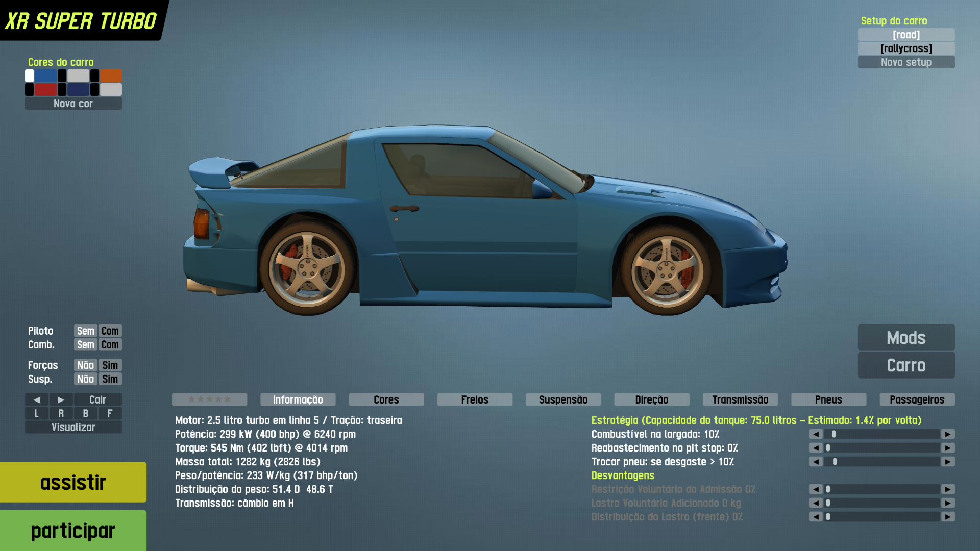Rotate car view right with right arrow
The width and height of the screenshot is (980, 551).
tap(61, 399)
